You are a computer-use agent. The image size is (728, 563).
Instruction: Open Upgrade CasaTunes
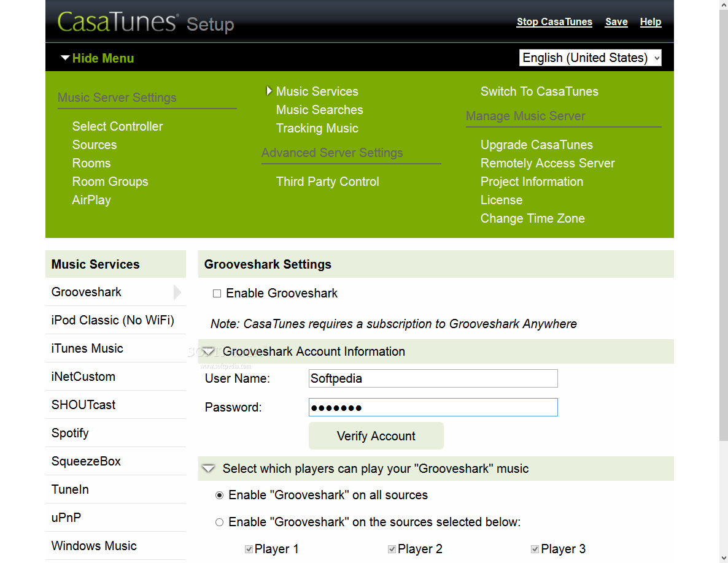pyautogui.click(x=536, y=145)
